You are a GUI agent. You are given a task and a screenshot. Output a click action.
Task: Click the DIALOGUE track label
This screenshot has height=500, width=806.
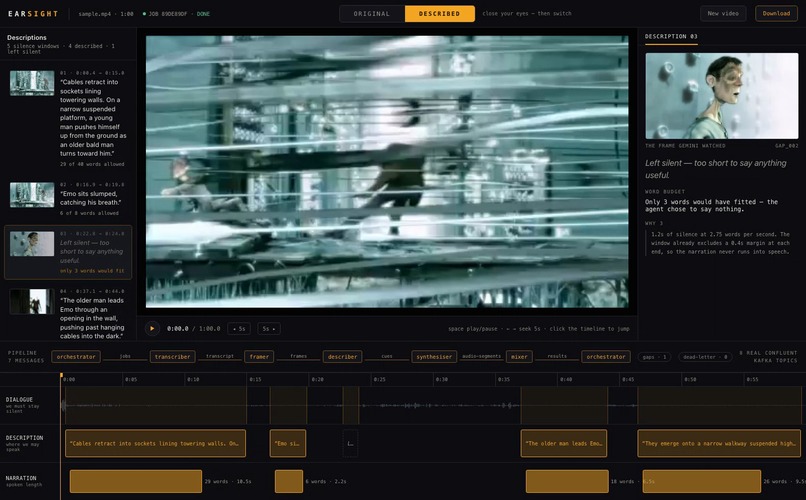click(x=19, y=399)
